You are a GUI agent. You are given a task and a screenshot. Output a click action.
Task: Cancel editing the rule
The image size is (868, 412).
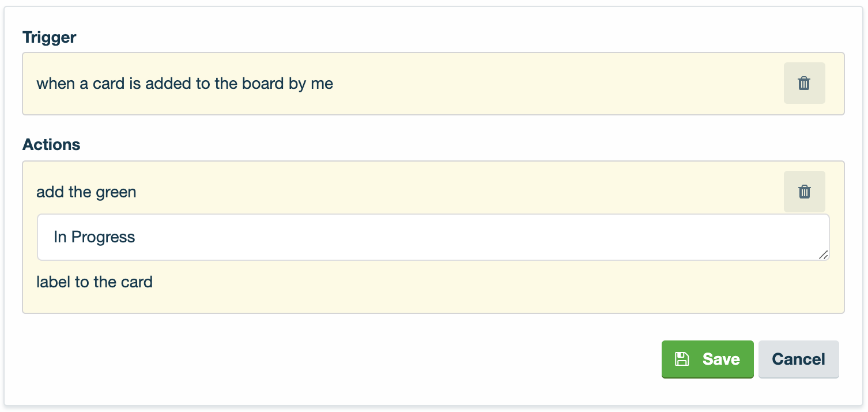[x=798, y=359]
